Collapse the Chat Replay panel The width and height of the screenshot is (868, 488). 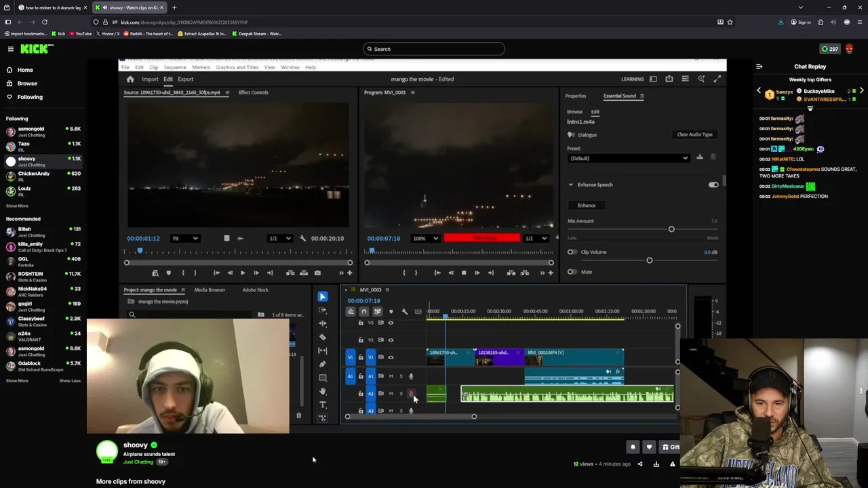pos(759,66)
